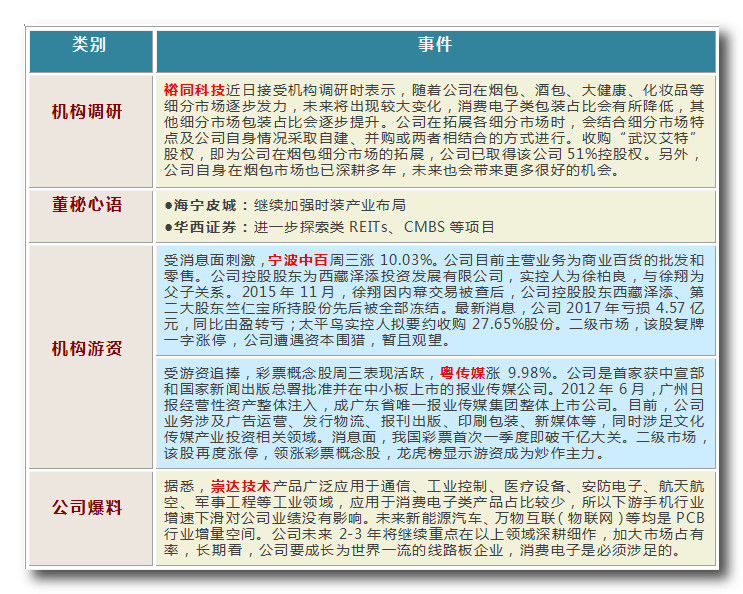Click the 类别 column header
This screenshot has width=743, height=594.
coord(88,46)
